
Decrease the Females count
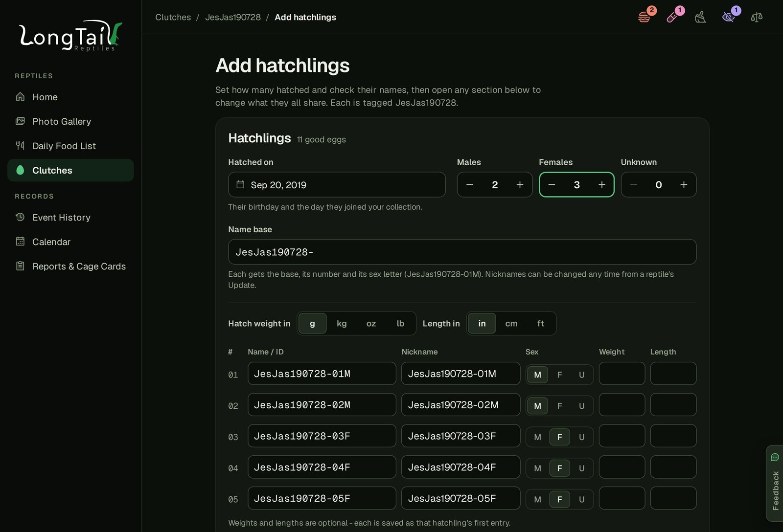(552, 185)
